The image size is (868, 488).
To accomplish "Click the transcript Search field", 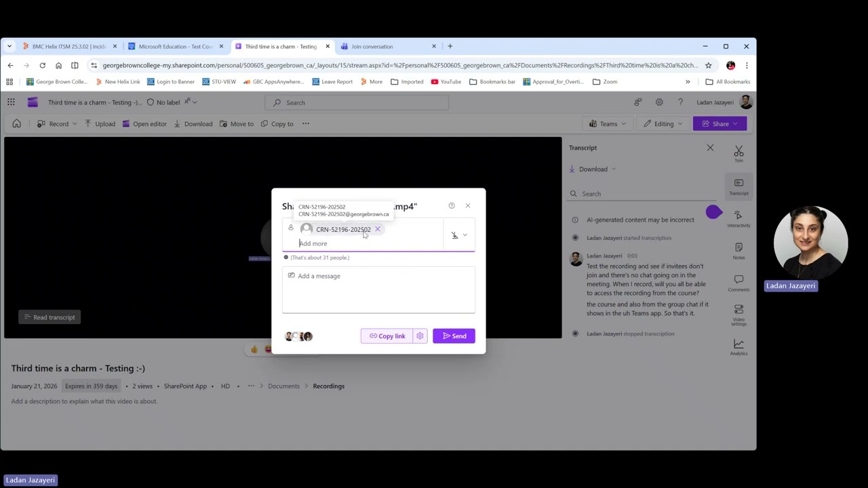I will pyautogui.click(x=642, y=194).
